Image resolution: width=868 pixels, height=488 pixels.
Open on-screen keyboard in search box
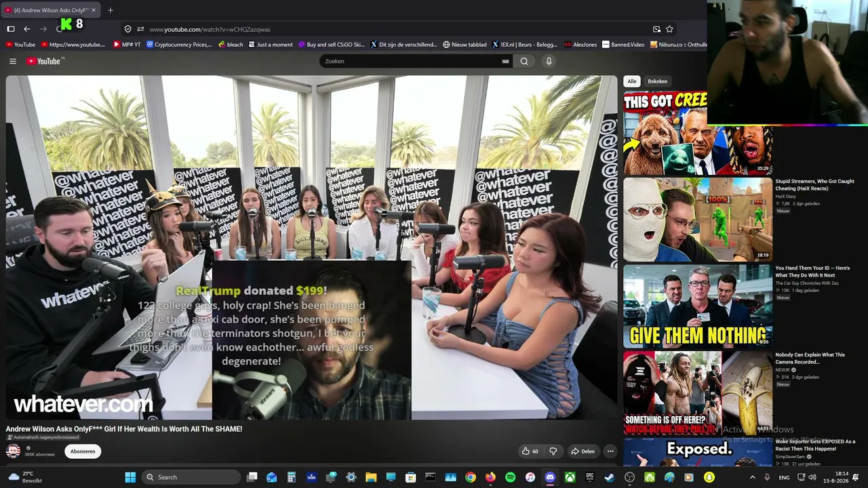tap(505, 61)
